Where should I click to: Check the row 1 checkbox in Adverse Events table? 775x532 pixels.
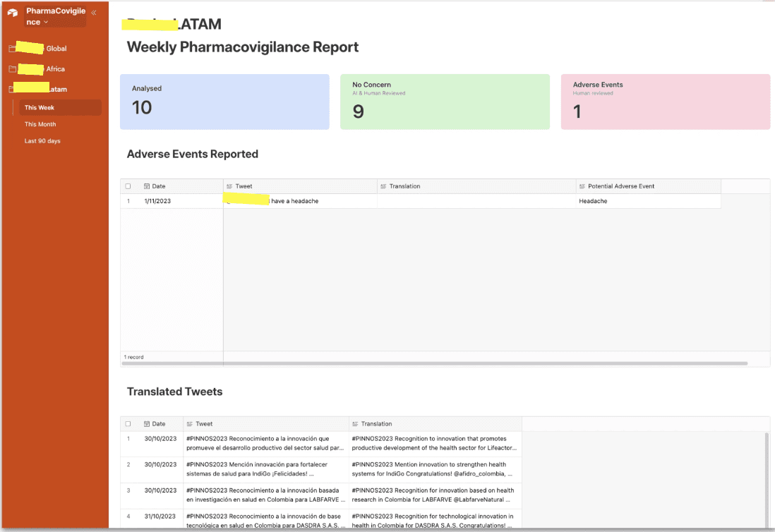click(x=128, y=200)
